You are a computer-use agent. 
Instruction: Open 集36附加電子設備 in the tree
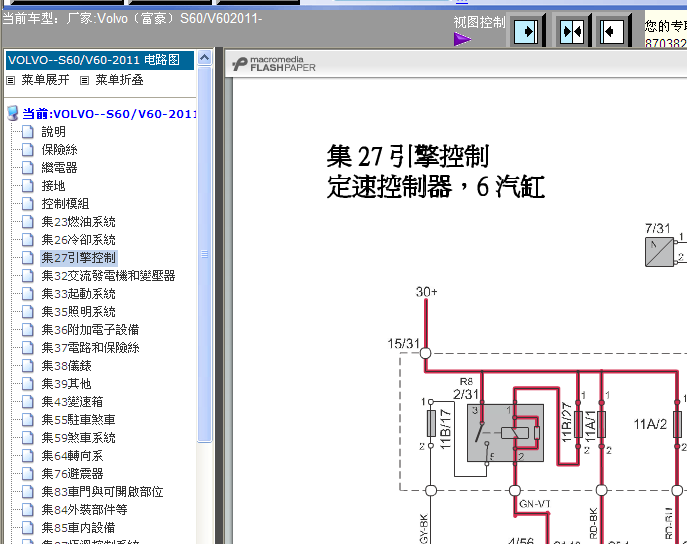pos(90,329)
